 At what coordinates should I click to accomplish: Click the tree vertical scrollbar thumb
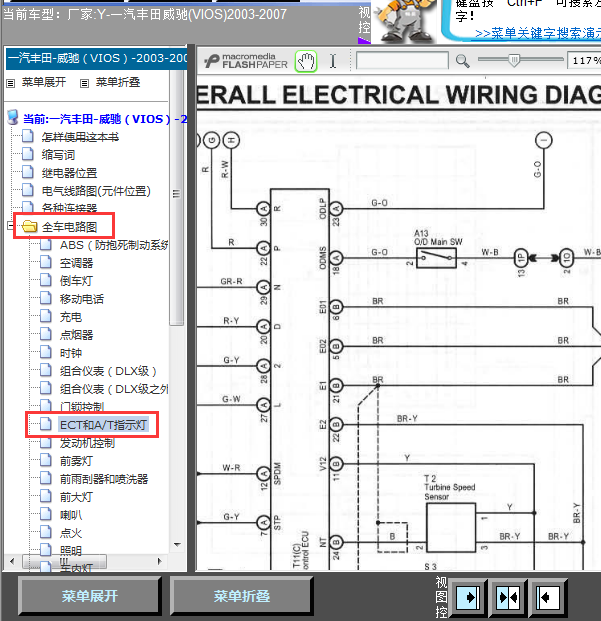tap(177, 198)
